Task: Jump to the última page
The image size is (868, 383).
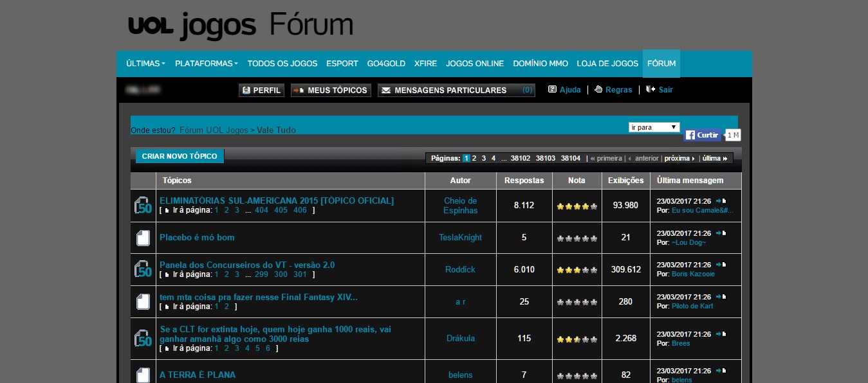Action: [715, 158]
